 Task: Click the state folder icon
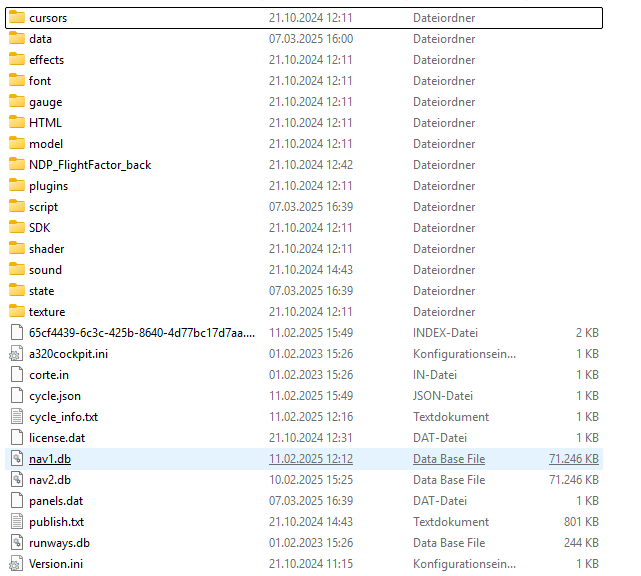(x=17, y=290)
